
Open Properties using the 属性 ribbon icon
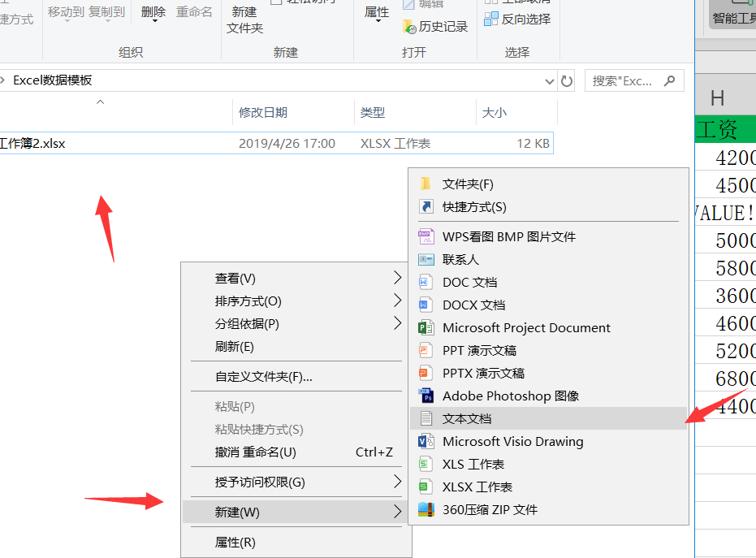pos(376,11)
